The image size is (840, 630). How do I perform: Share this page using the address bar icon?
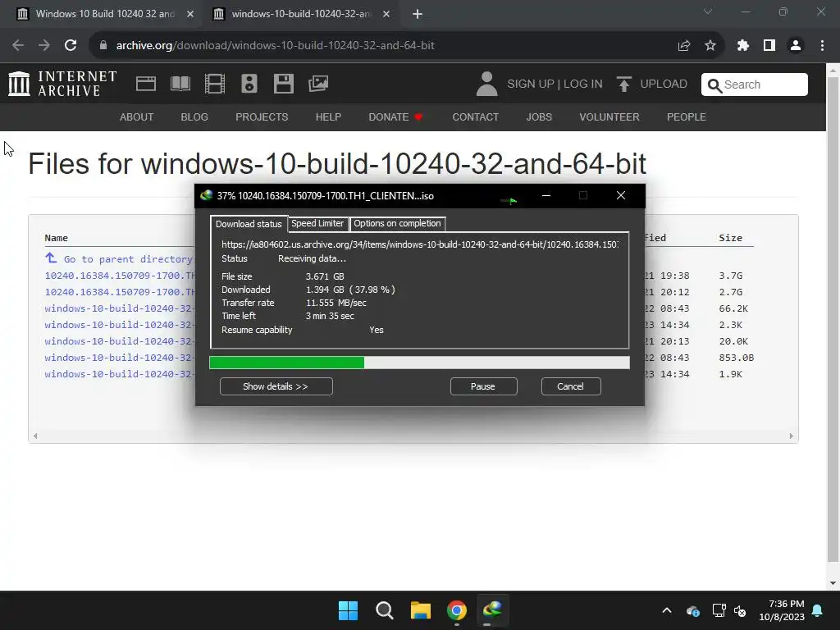683,46
